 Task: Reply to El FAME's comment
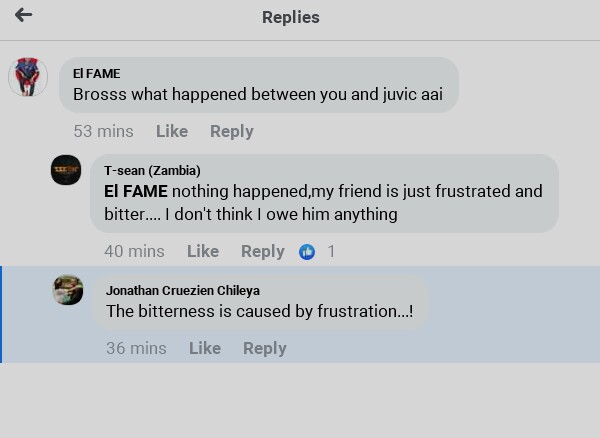(232, 131)
